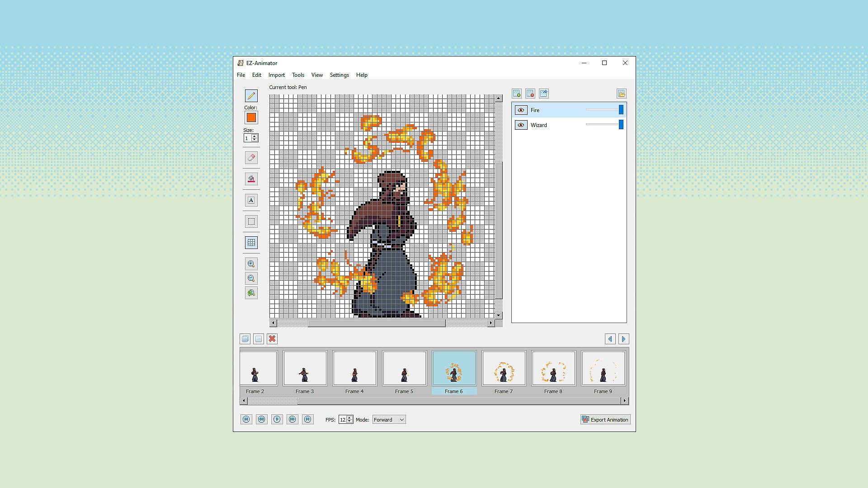Delete frame with the red X icon

[x=272, y=339]
